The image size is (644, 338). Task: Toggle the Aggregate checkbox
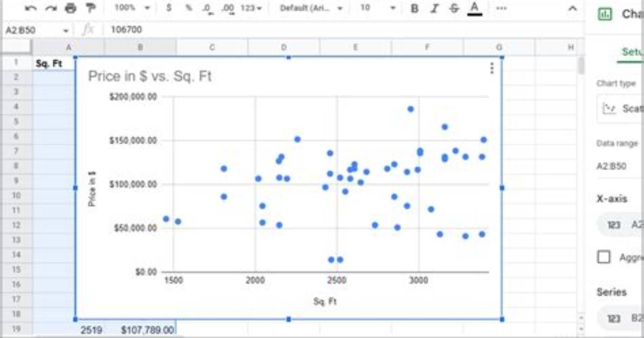point(604,257)
